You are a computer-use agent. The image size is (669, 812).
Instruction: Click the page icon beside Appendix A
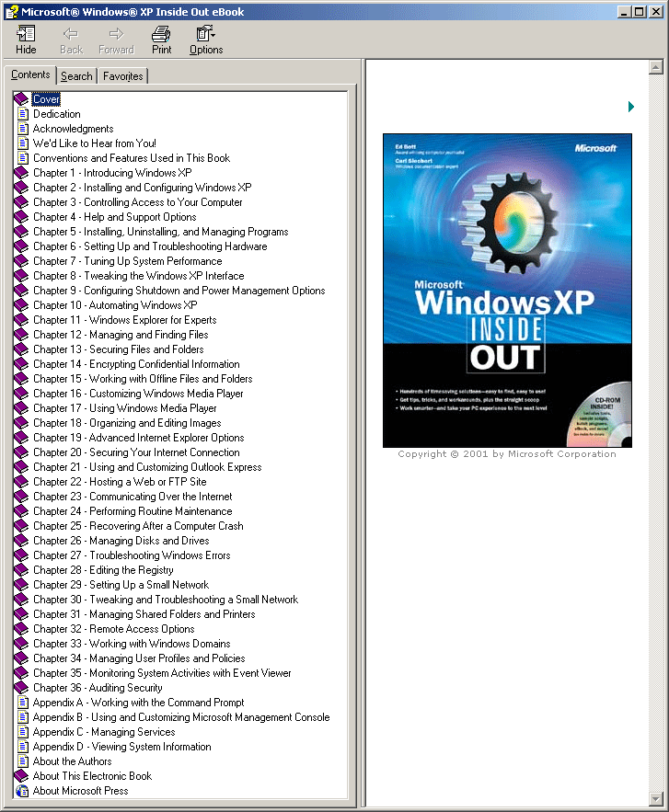[23, 703]
